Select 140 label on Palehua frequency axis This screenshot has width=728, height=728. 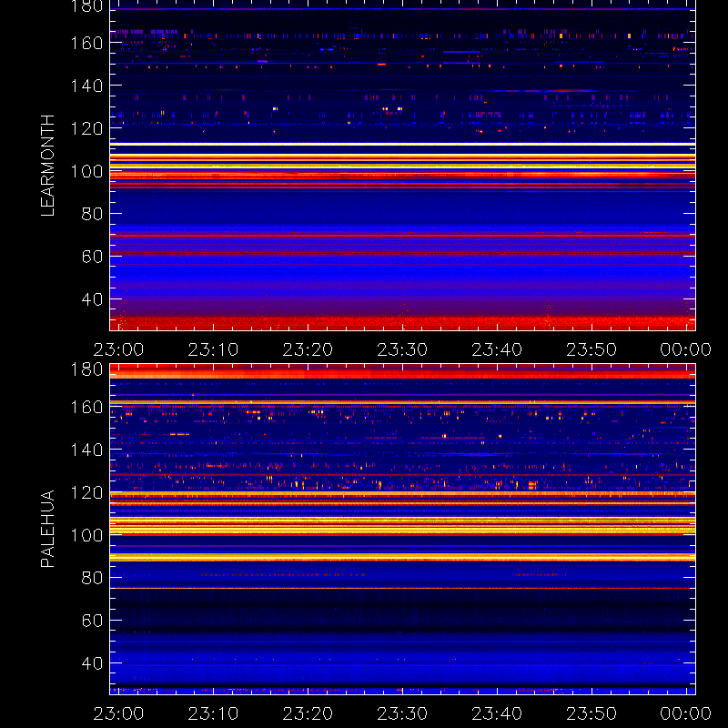(86, 450)
